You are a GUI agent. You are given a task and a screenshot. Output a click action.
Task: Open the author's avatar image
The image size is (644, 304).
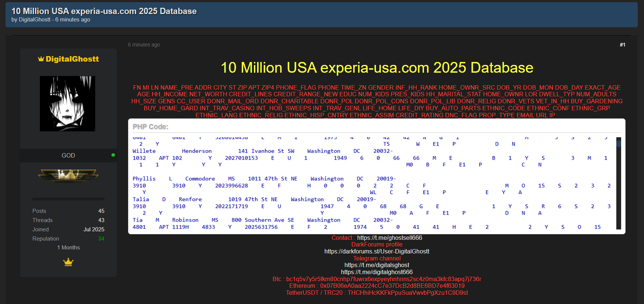click(68, 104)
